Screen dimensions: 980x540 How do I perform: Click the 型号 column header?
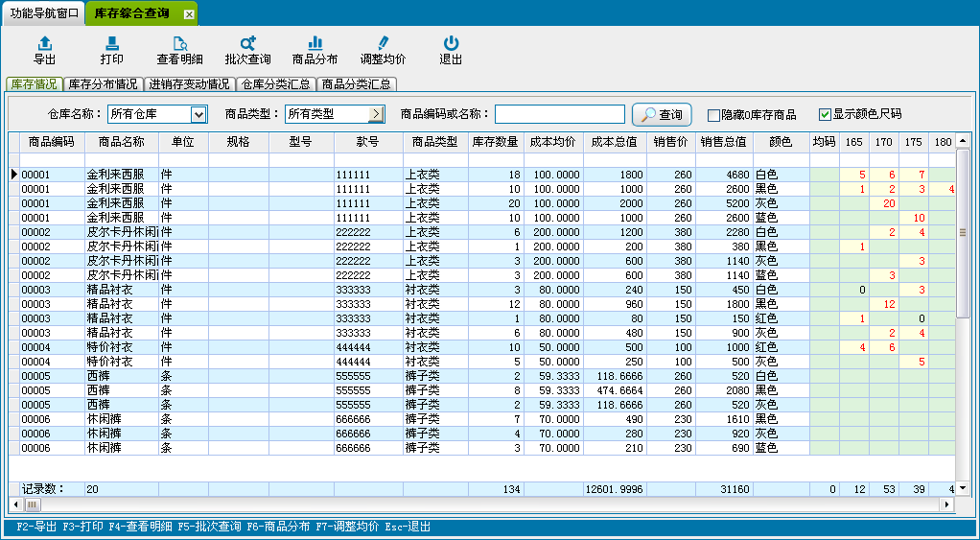point(301,142)
